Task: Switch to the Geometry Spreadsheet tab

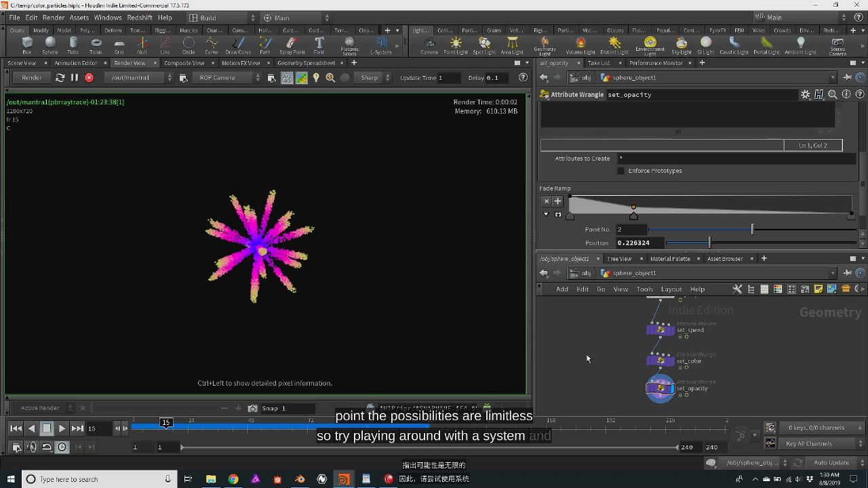Action: pos(307,63)
